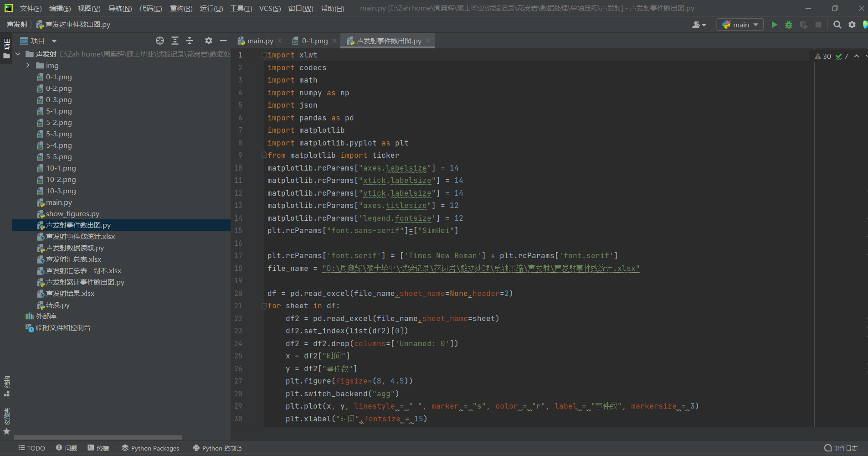The height and width of the screenshot is (456, 868).
Task: Open the 事件日志 event log
Action: 841,448
